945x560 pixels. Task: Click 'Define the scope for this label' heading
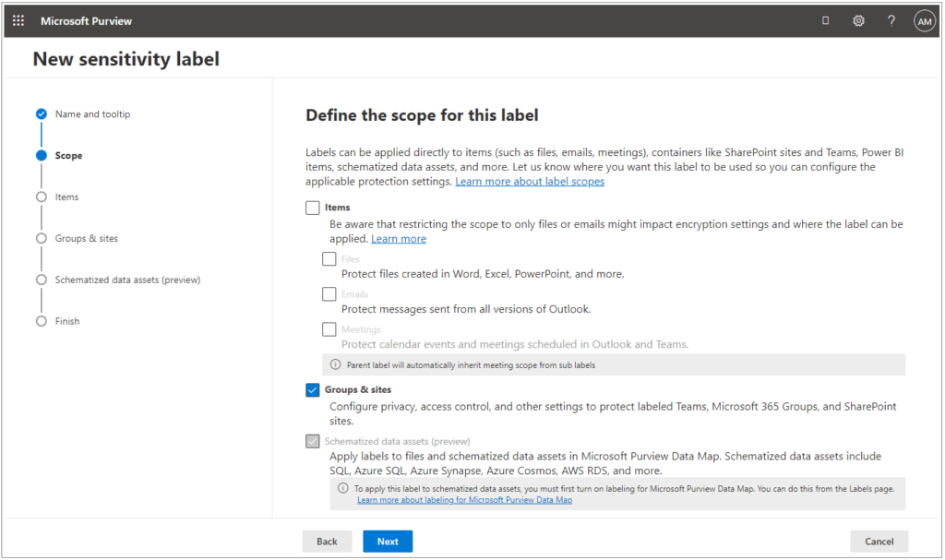click(x=422, y=115)
